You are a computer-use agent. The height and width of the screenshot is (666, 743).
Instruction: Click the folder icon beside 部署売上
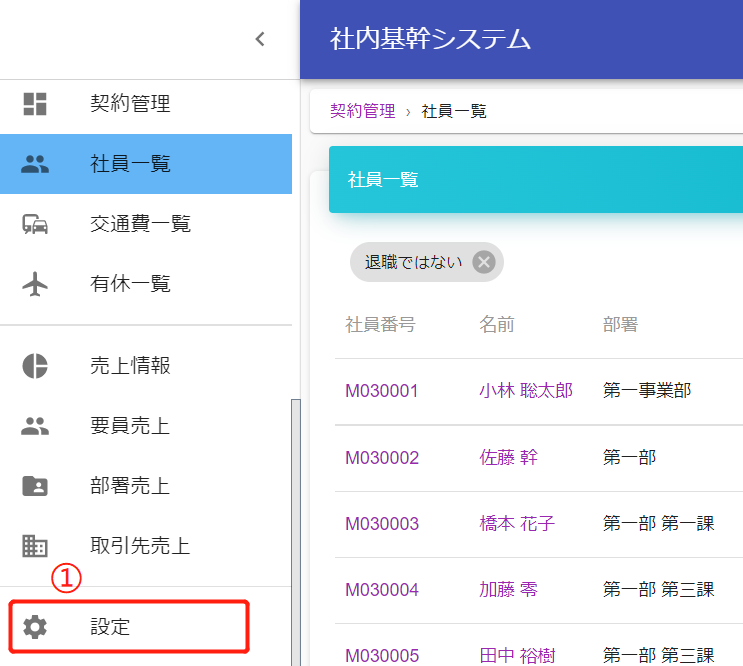(35, 486)
